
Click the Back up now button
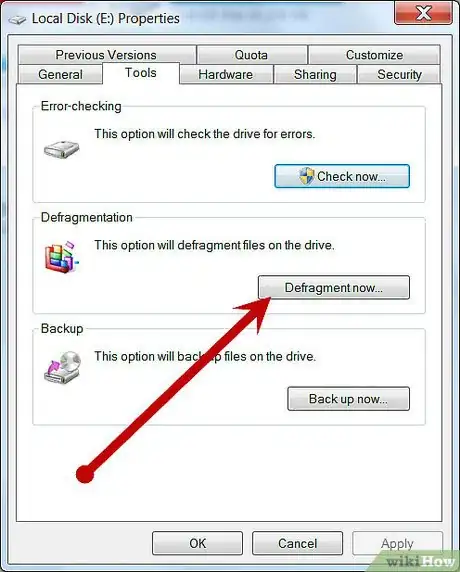(x=348, y=399)
